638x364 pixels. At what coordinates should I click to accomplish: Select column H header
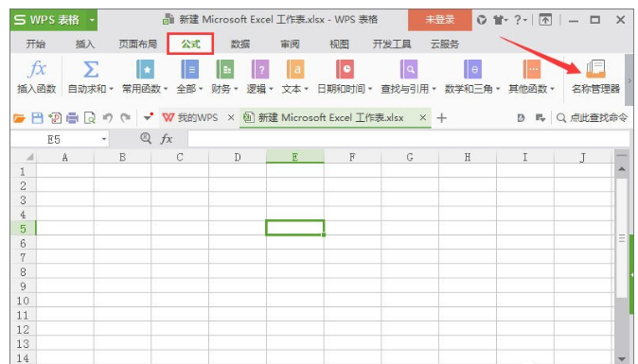468,157
